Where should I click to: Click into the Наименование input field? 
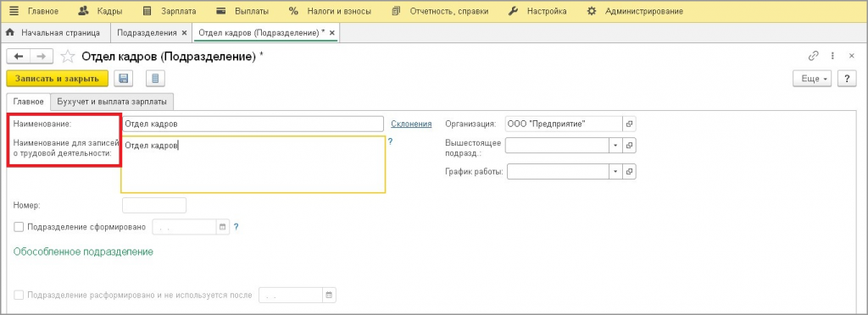tap(253, 124)
